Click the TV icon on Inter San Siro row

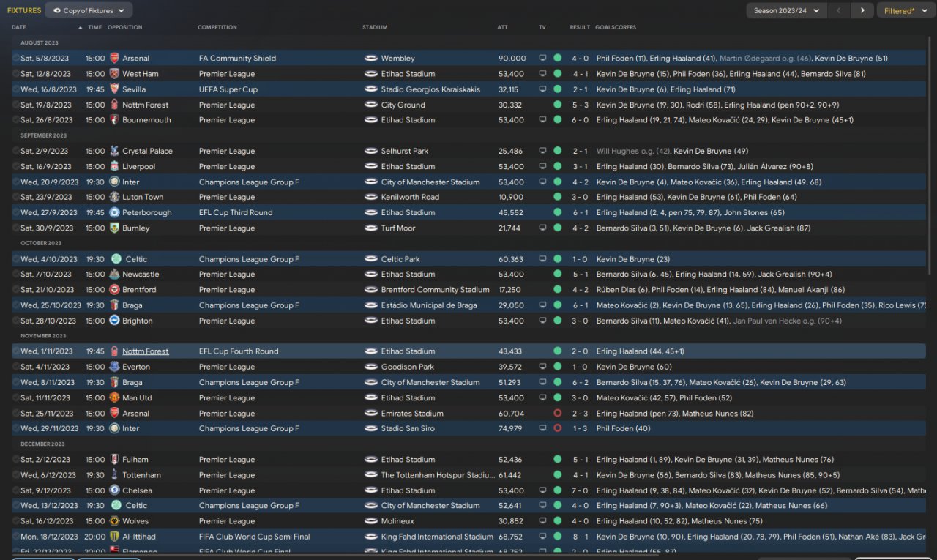coord(542,428)
